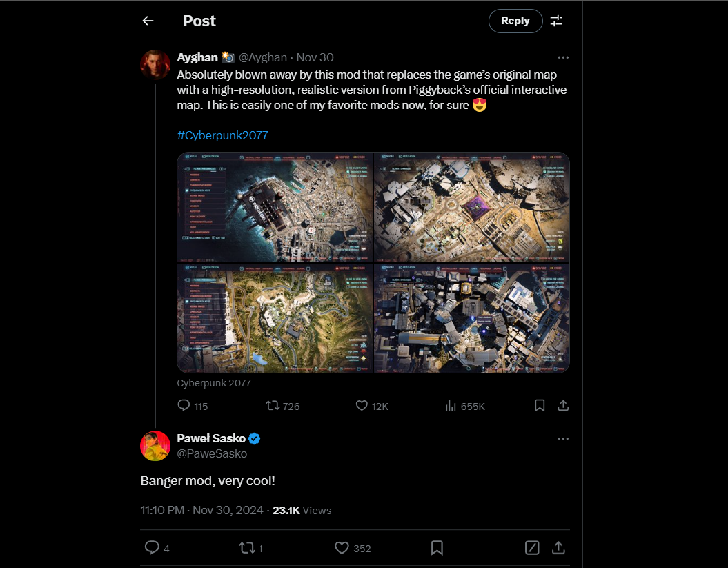Screen dimensions: 728x568
Task: Share Paweł Sasko's reply
Action: [558, 548]
